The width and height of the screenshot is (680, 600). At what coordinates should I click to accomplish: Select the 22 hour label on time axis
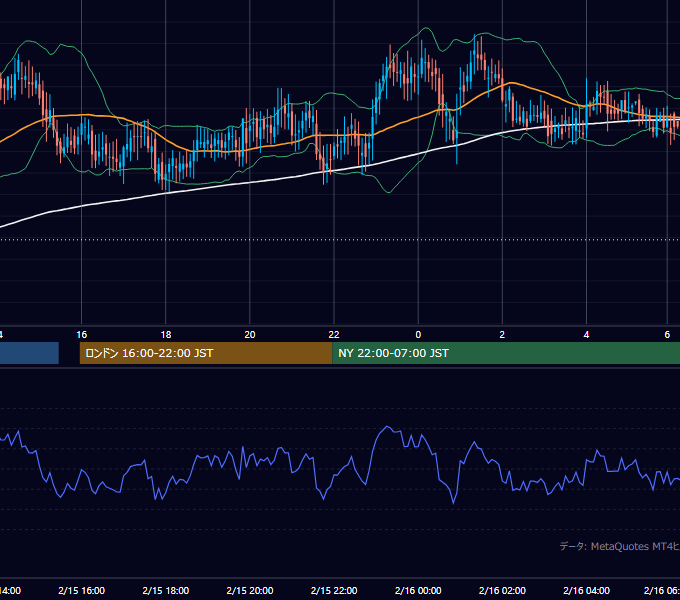coord(334,335)
